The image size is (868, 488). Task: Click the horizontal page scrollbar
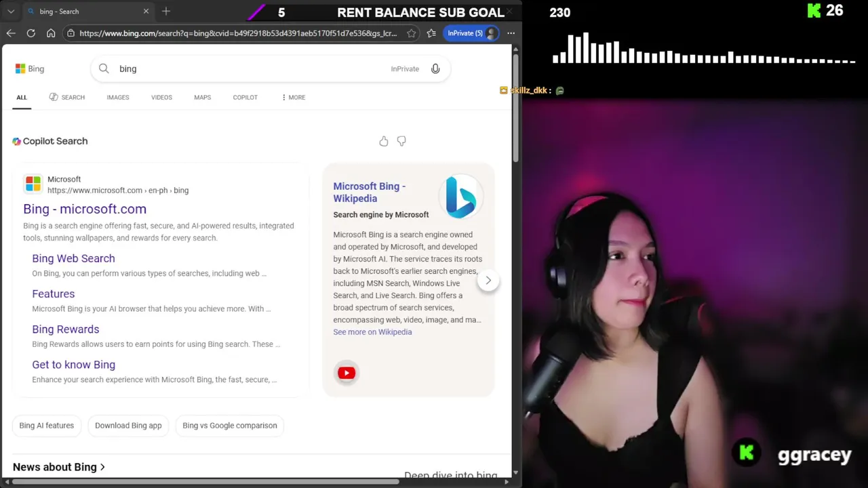click(205, 482)
